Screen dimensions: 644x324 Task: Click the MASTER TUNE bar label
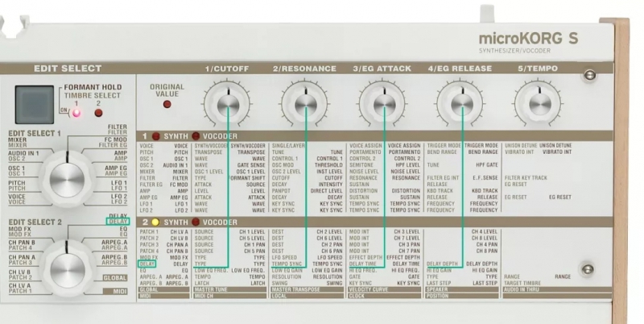point(211,289)
